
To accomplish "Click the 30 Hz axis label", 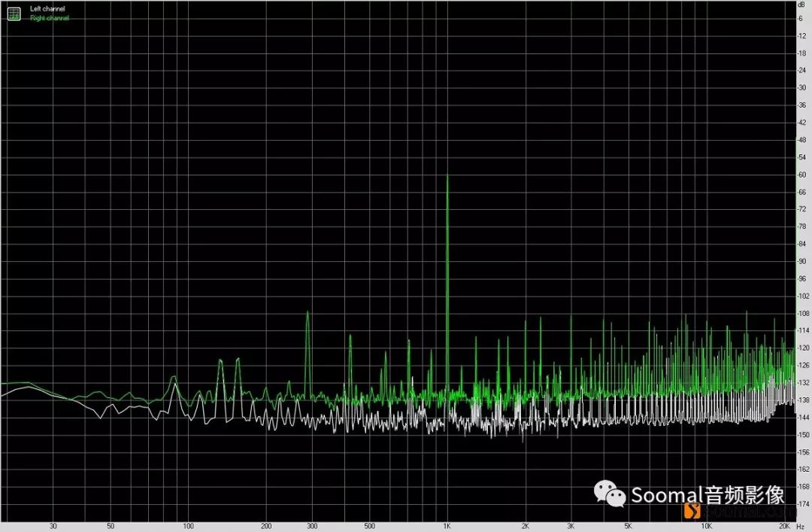I will tap(53, 526).
